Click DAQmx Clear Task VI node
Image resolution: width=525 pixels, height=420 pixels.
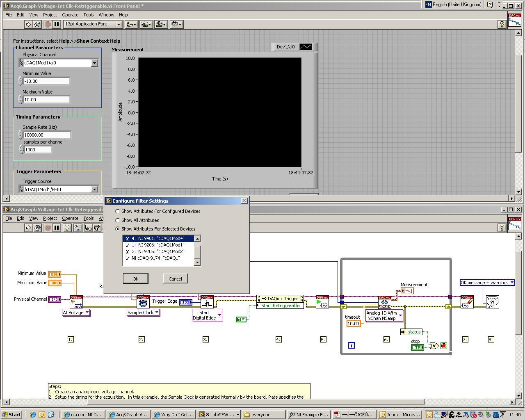[467, 302]
